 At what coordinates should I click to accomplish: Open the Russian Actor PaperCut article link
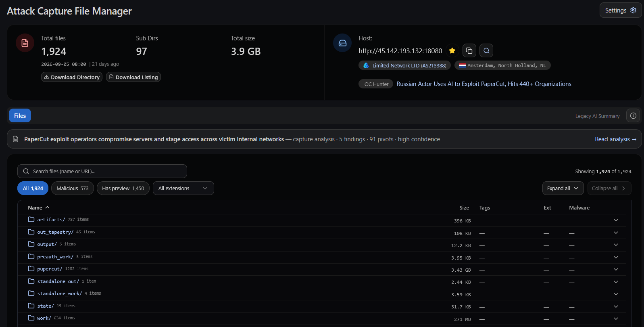coord(484,84)
